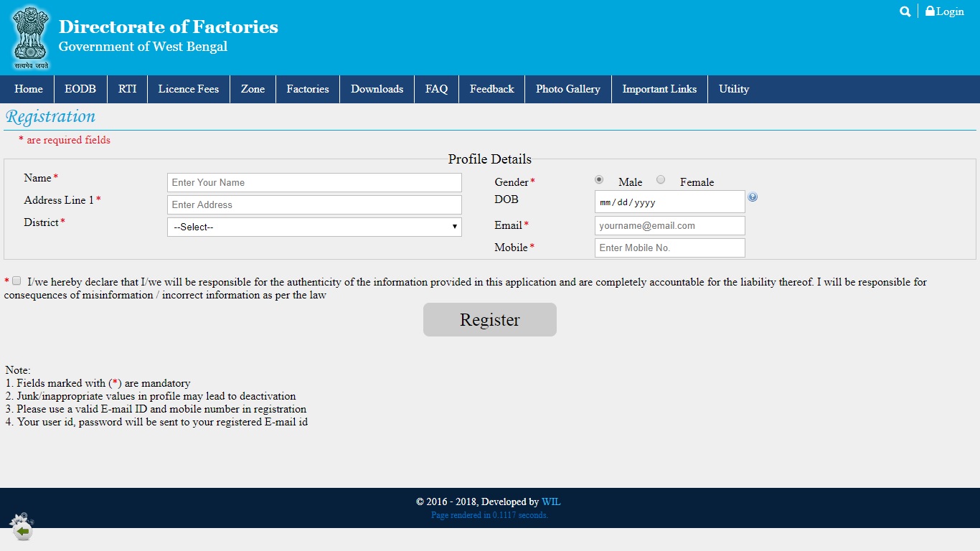Check the declaration of authenticity checkbox

pos(16,281)
